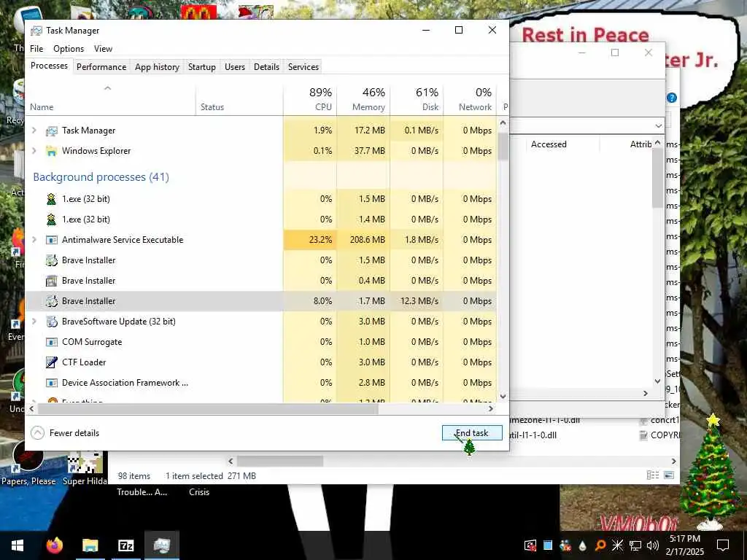Expand the BraveSoftware Update row
Viewport: 747px width, 560px height.
(x=34, y=322)
